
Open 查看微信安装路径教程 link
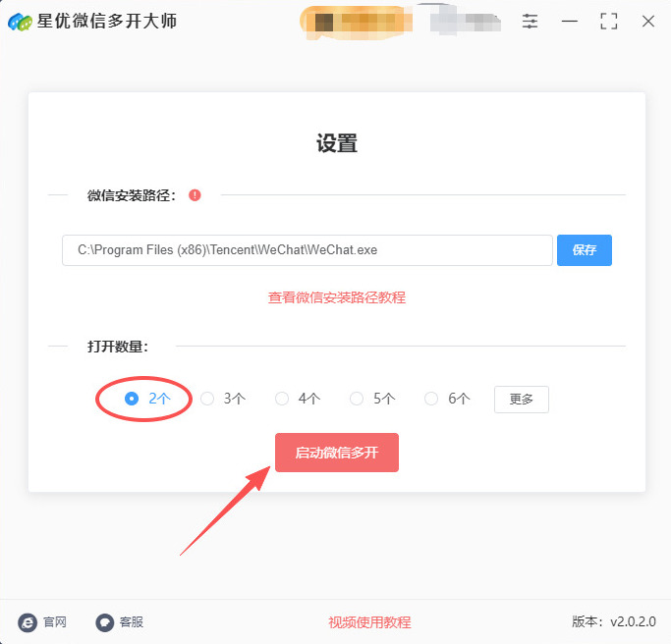pyautogui.click(x=337, y=297)
